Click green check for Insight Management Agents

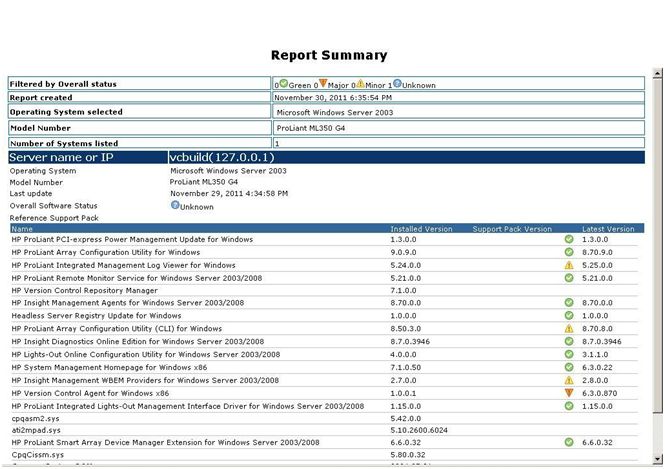click(569, 302)
